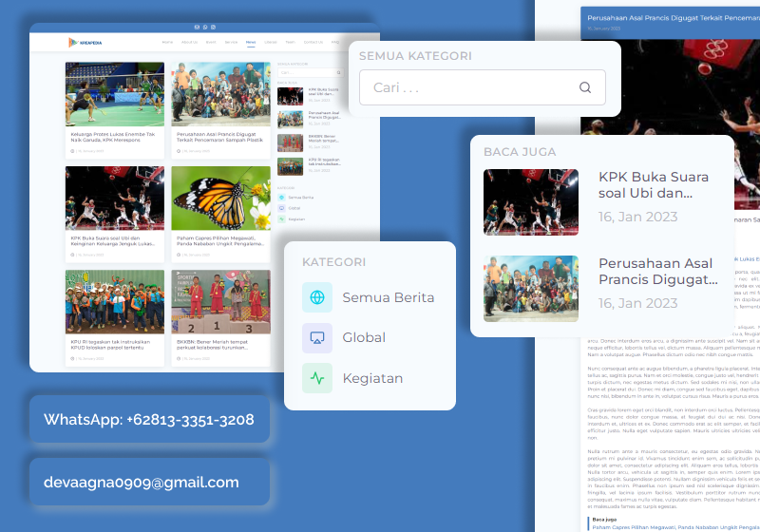
Task: Open the crowd with cartoon mural thumbnail in the article grid
Action: (x=221, y=94)
